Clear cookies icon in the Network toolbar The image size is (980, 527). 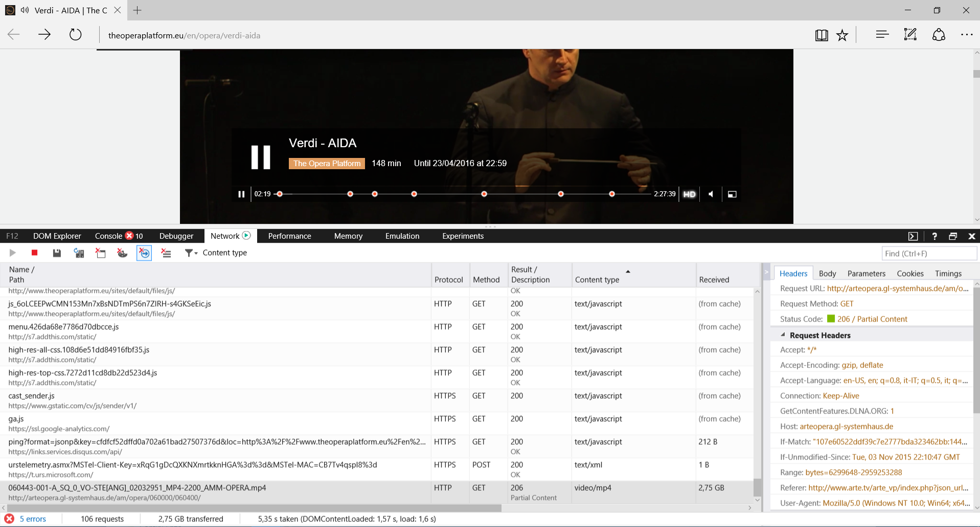tap(122, 253)
